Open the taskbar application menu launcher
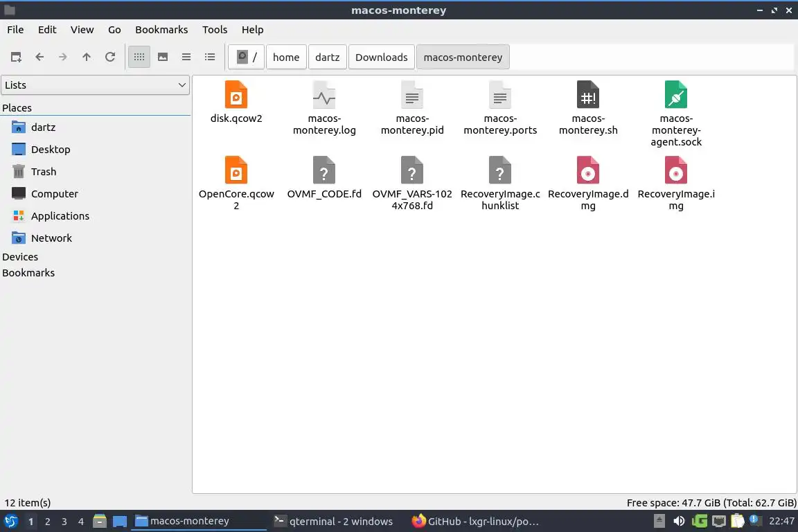This screenshot has height=532, width=798. [10, 522]
